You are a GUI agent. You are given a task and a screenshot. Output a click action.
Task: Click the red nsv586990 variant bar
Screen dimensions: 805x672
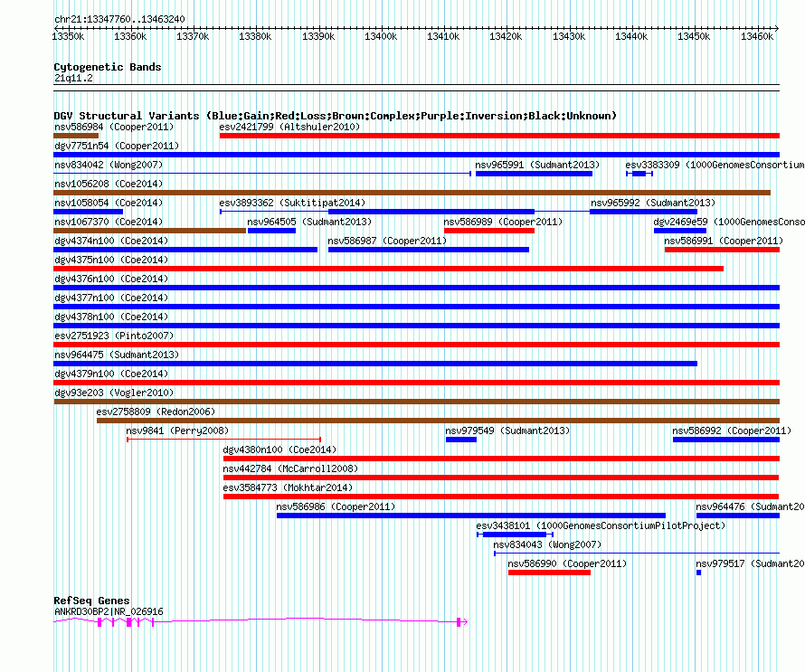[x=549, y=573]
